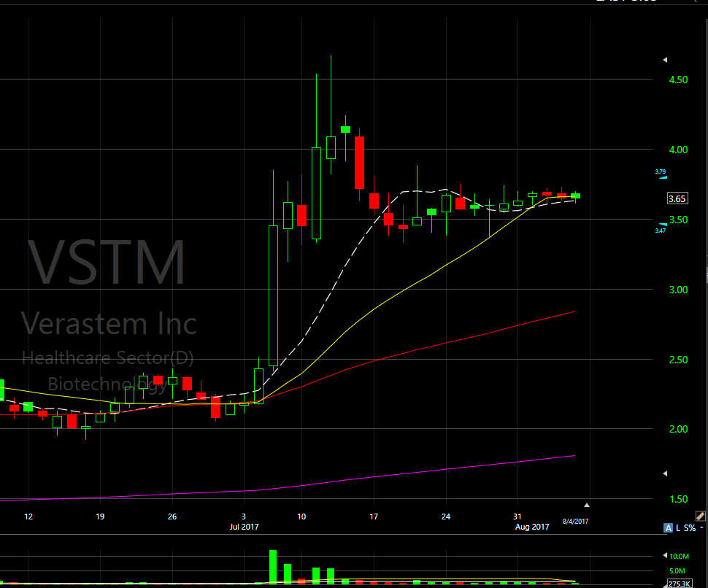This screenshot has width=708, height=588.
Task: Open the ruler measuring tool
Action: click(x=700, y=516)
